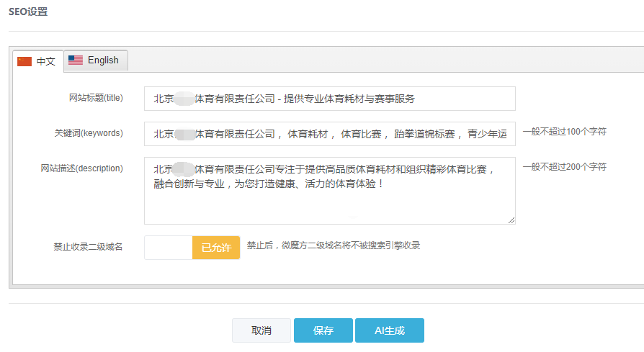Click the China flag icon
The height and width of the screenshot is (352, 644).
24,61
